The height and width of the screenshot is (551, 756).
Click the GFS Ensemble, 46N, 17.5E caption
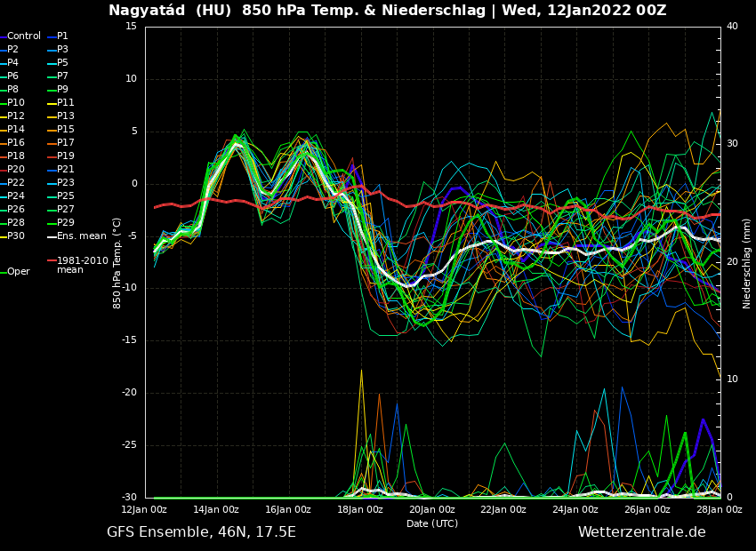(x=201, y=532)
